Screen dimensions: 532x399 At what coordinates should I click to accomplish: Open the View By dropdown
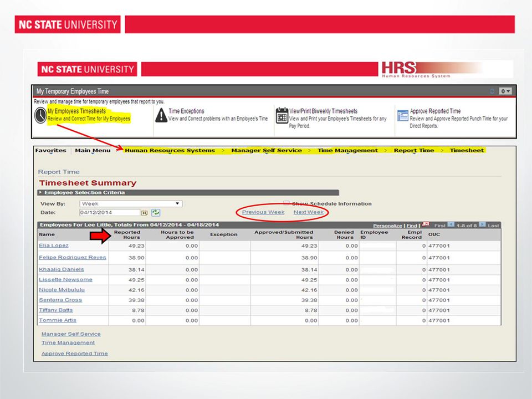pyautogui.click(x=131, y=203)
